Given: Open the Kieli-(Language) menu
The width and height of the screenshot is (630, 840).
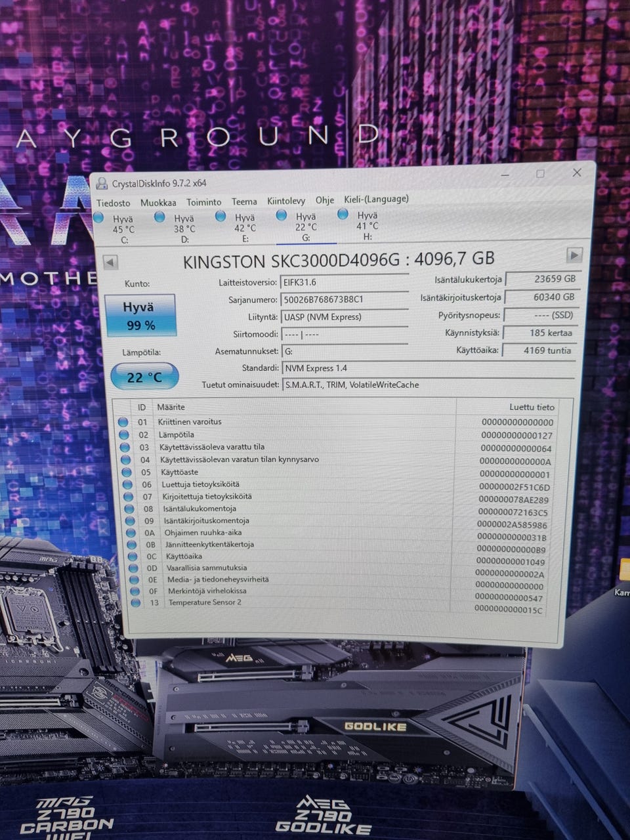Looking at the screenshot, I should [377, 199].
